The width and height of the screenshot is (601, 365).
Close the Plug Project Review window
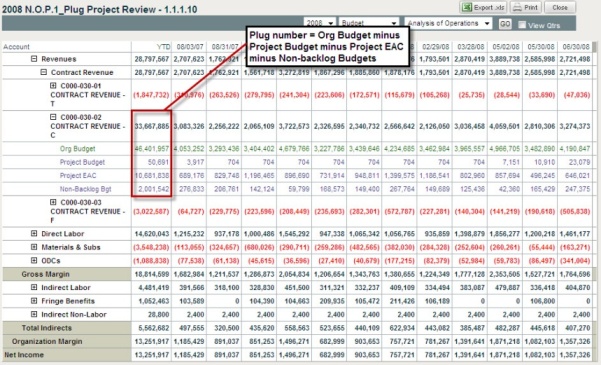tap(560, 7)
